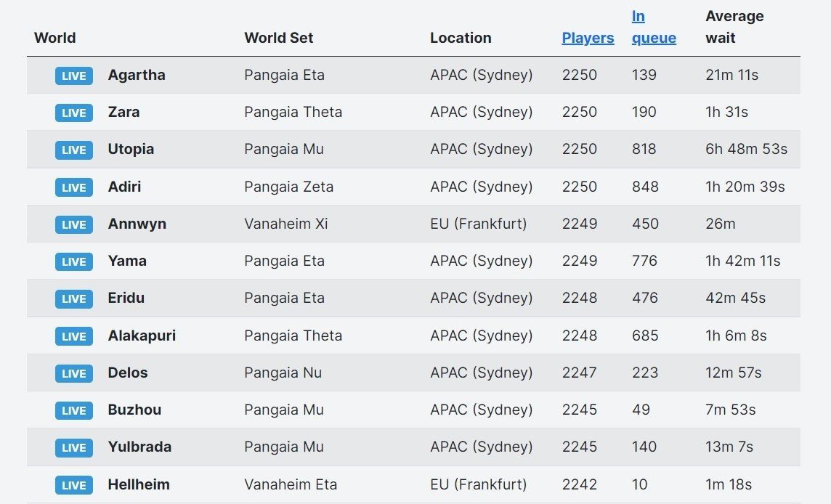Select the Alakapuri world name
831x504 pixels.
142,336
